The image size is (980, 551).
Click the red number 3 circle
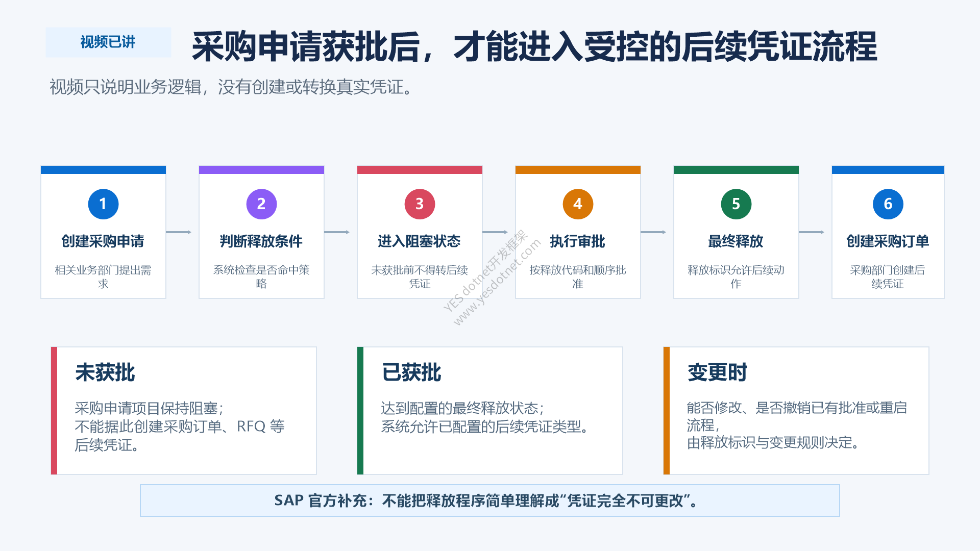point(420,204)
